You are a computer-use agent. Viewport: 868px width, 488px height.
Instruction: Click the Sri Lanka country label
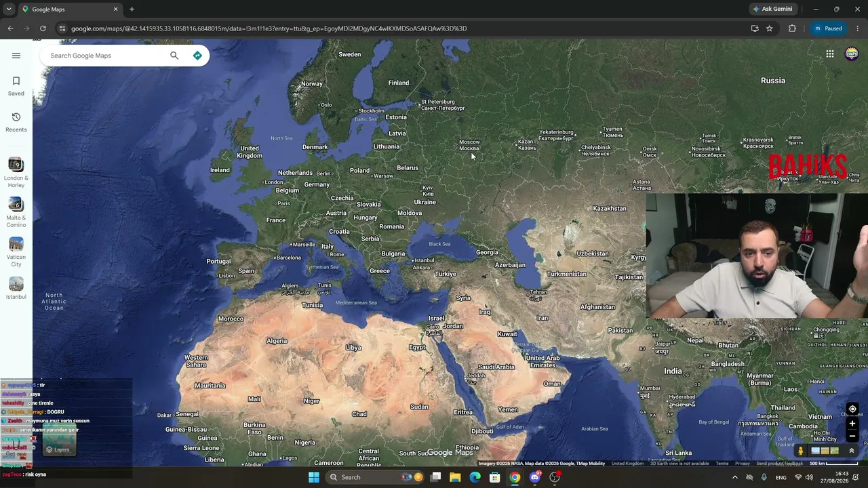click(x=679, y=453)
